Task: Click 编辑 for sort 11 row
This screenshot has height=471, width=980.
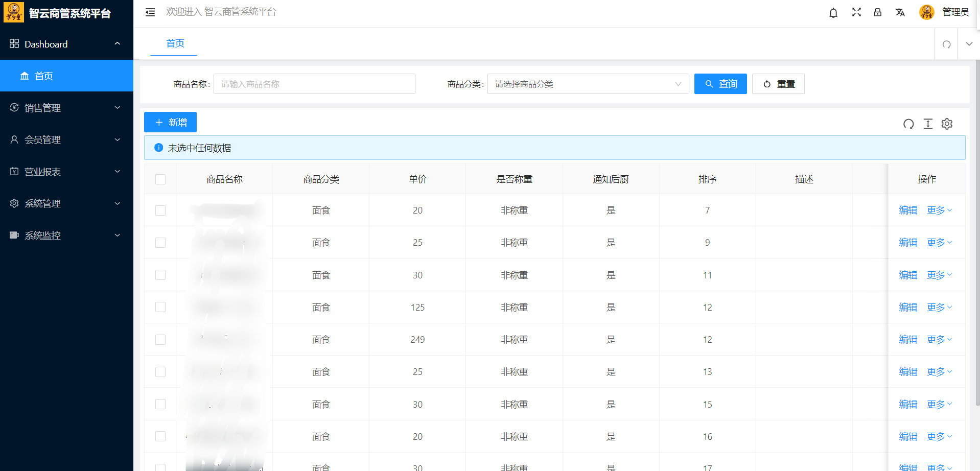Action: (x=908, y=275)
